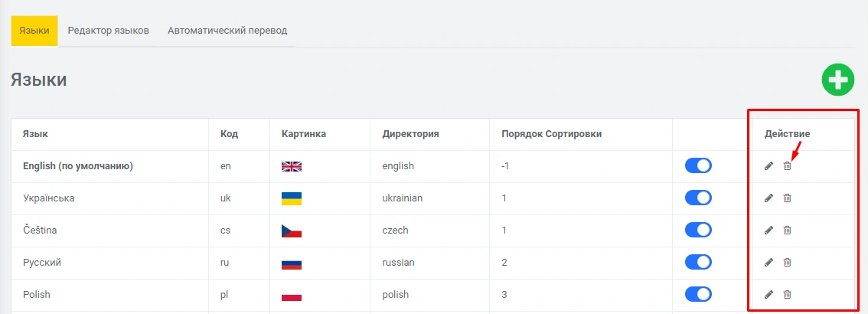Viewport: 868px width, 314px height.
Task: Open the Редактор языков tab
Action: point(108,31)
